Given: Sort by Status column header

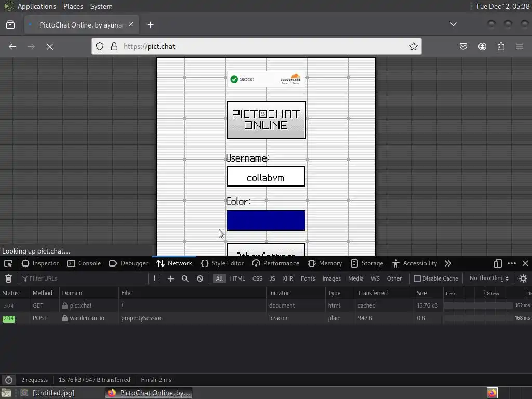Looking at the screenshot, I should click(x=15, y=293).
